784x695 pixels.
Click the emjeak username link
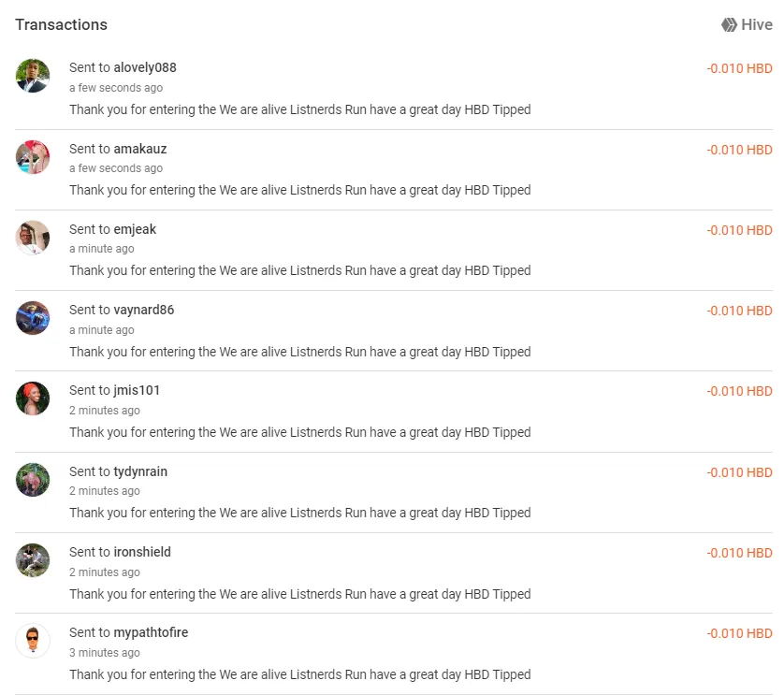tap(135, 229)
